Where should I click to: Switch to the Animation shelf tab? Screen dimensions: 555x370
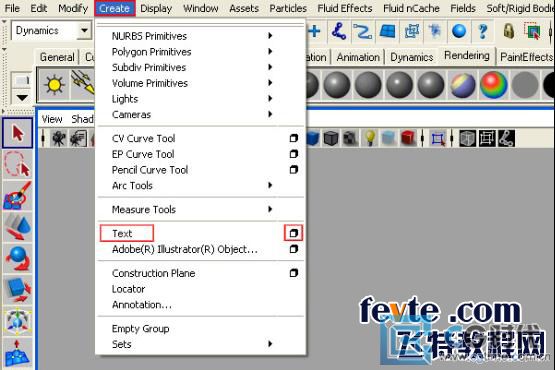[x=358, y=57]
